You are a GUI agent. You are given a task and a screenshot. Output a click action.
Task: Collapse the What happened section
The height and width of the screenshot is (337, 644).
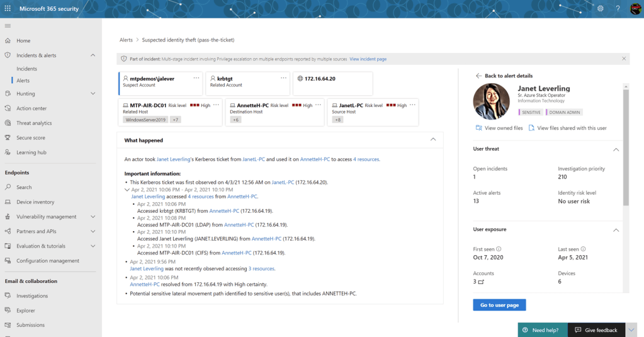pos(433,140)
